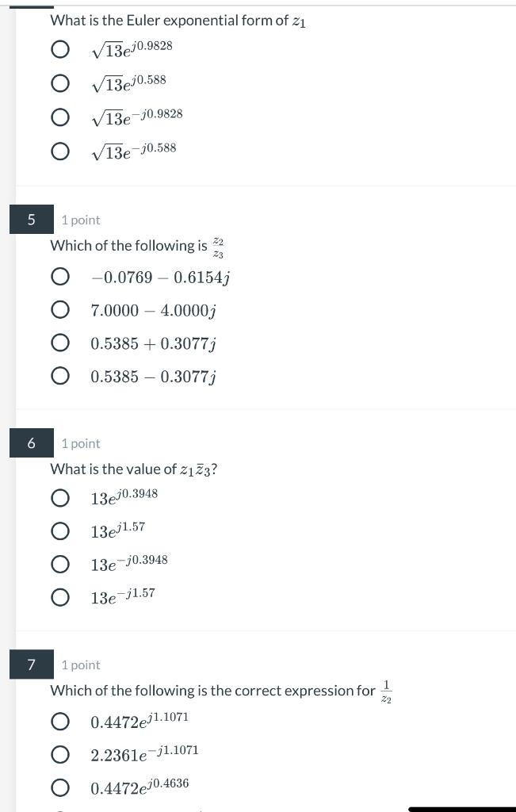
Task: Select answer √13e^j0.588 for Euler exponential form
Action: 60,82
